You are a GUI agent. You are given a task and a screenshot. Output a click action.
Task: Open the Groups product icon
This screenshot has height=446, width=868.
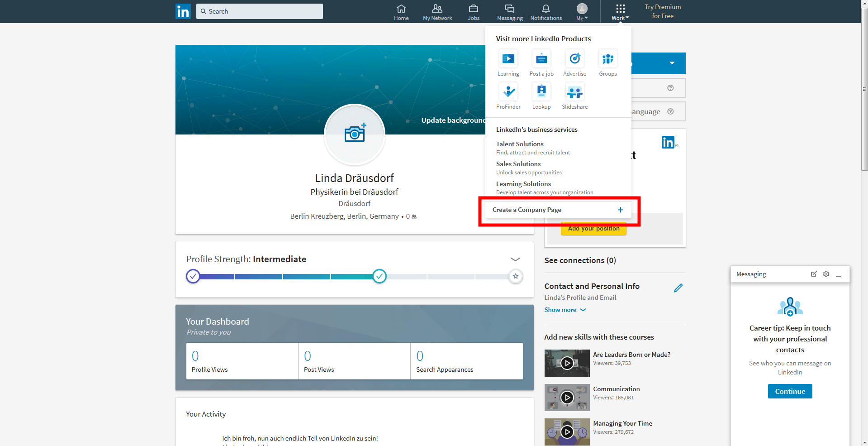[x=608, y=58]
